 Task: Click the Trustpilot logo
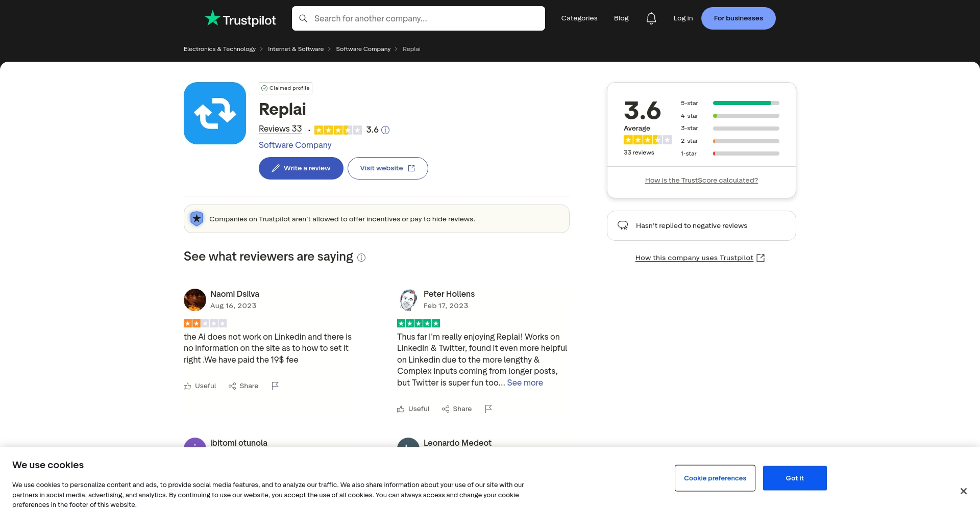[x=240, y=19]
